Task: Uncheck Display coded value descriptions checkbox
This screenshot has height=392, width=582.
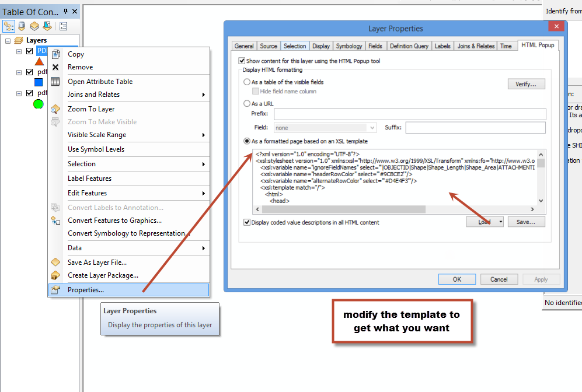Action: [x=247, y=222]
